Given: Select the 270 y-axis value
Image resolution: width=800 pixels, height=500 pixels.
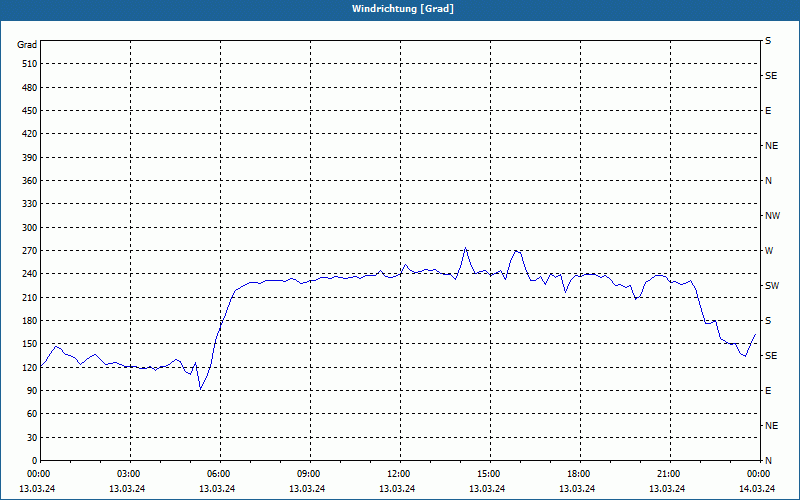Looking at the screenshot, I should [30, 251].
